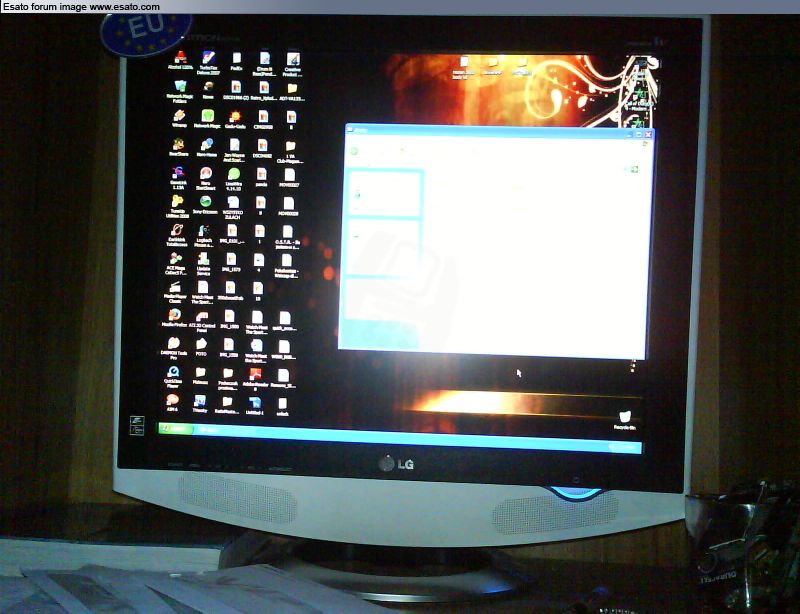Launch the Gadu-Gadu sun icon
The height and width of the screenshot is (614, 800).
tap(235, 120)
